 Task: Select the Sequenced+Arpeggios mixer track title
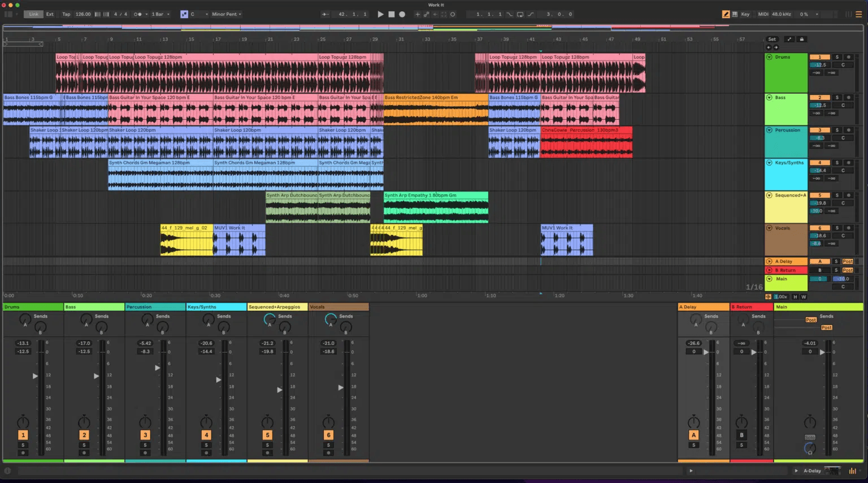[277, 307]
